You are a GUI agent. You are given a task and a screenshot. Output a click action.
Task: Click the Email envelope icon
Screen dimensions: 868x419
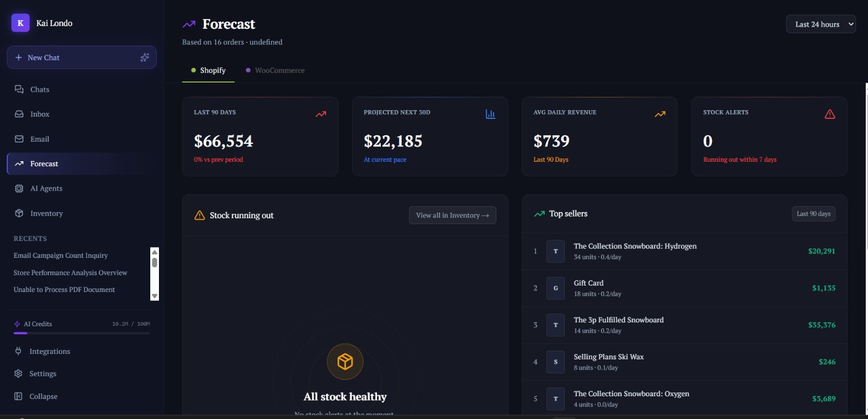pyautogui.click(x=19, y=139)
